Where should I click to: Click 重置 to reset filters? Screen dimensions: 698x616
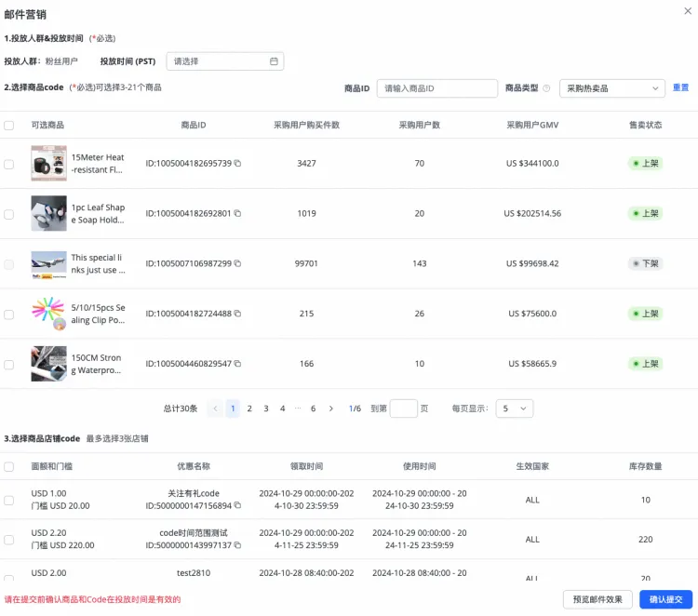click(x=680, y=87)
